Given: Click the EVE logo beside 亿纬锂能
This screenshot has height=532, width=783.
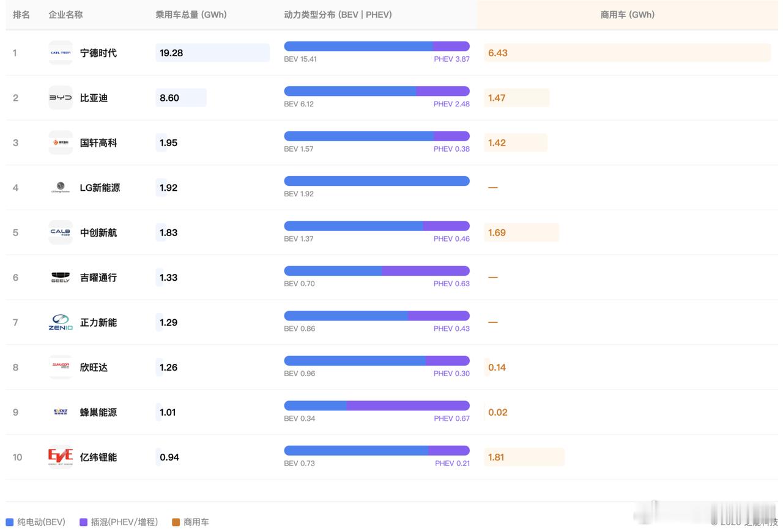Looking at the screenshot, I should point(61,457).
